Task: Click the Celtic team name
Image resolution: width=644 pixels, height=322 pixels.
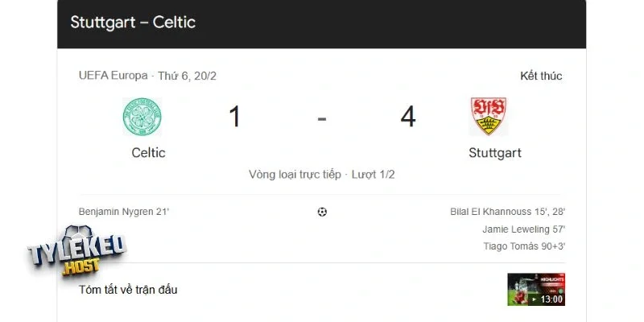Action: 148,153
